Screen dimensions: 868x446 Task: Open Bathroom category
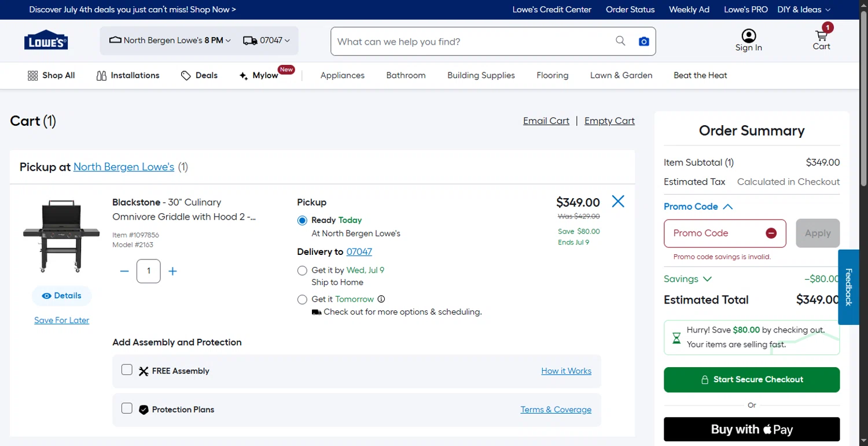click(x=406, y=75)
